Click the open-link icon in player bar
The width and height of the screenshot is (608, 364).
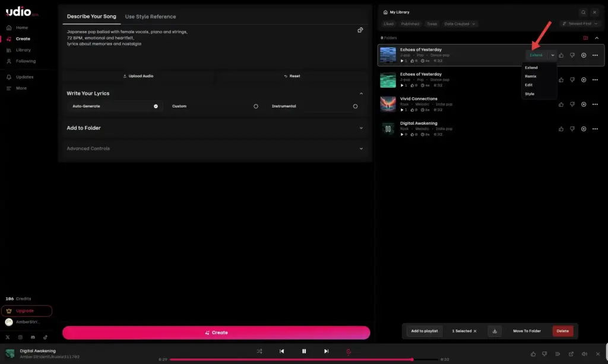[x=571, y=354]
